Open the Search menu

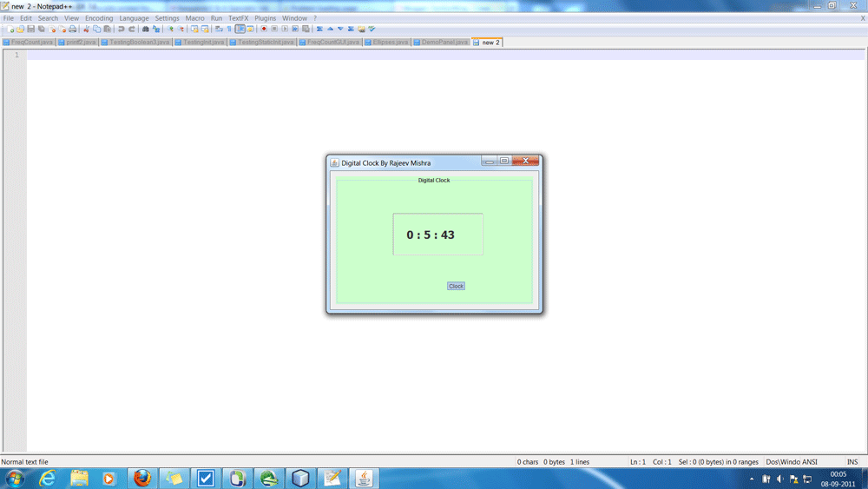[x=48, y=18]
